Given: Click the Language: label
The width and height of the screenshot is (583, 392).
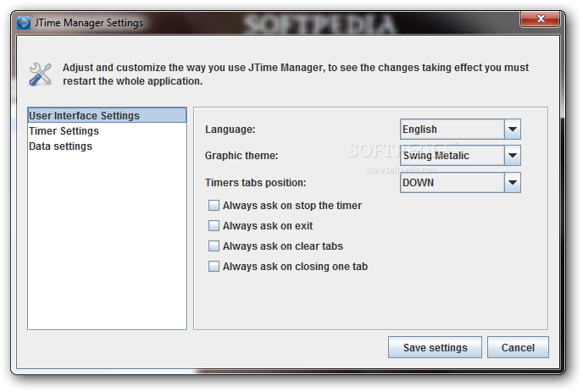Looking at the screenshot, I should [230, 130].
